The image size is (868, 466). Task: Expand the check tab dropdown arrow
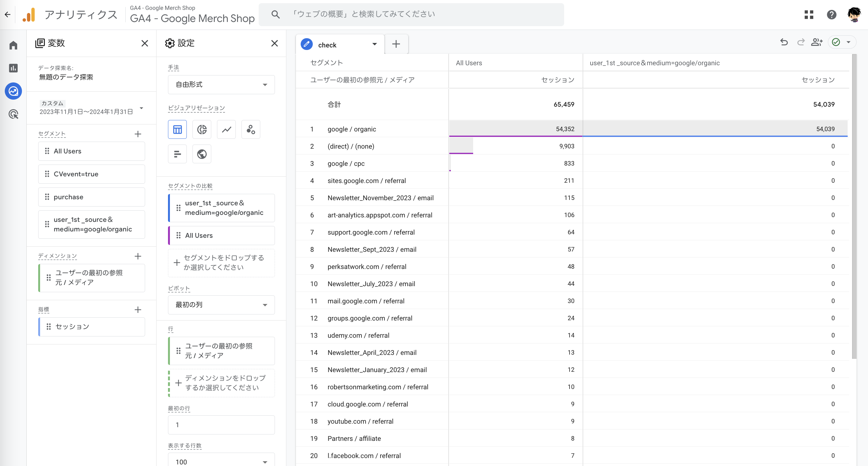tap(374, 44)
